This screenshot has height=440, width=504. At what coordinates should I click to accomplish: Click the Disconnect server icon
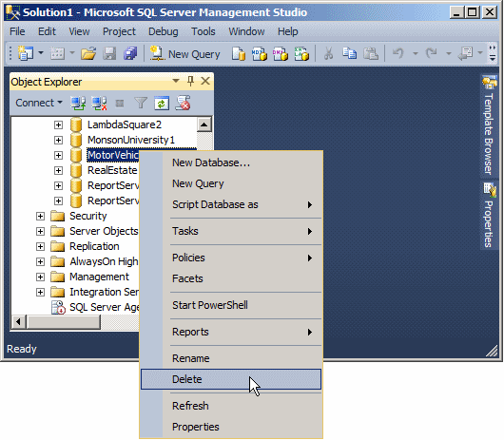(x=99, y=103)
